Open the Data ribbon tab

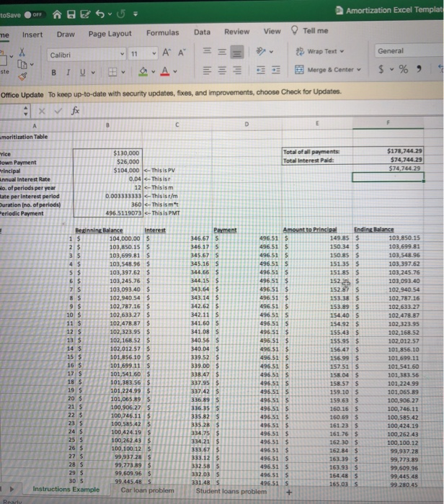(x=202, y=32)
